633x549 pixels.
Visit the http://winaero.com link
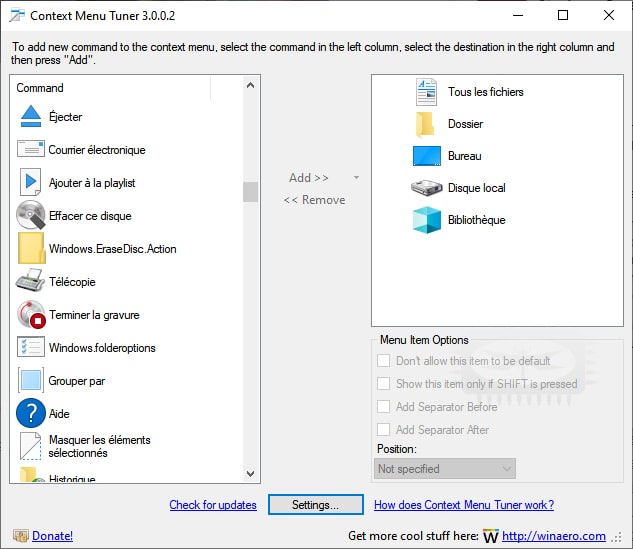click(x=553, y=536)
